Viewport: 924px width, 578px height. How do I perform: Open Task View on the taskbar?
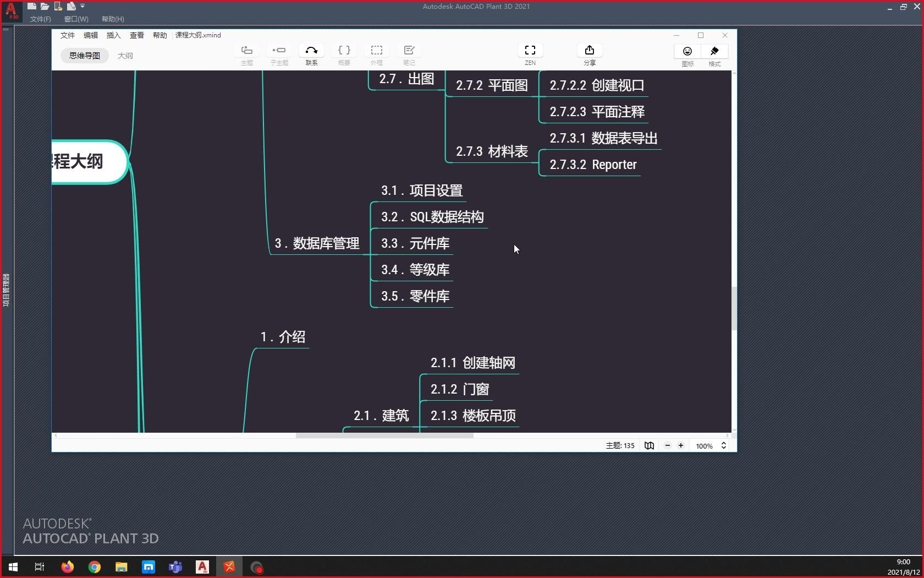[40, 567]
